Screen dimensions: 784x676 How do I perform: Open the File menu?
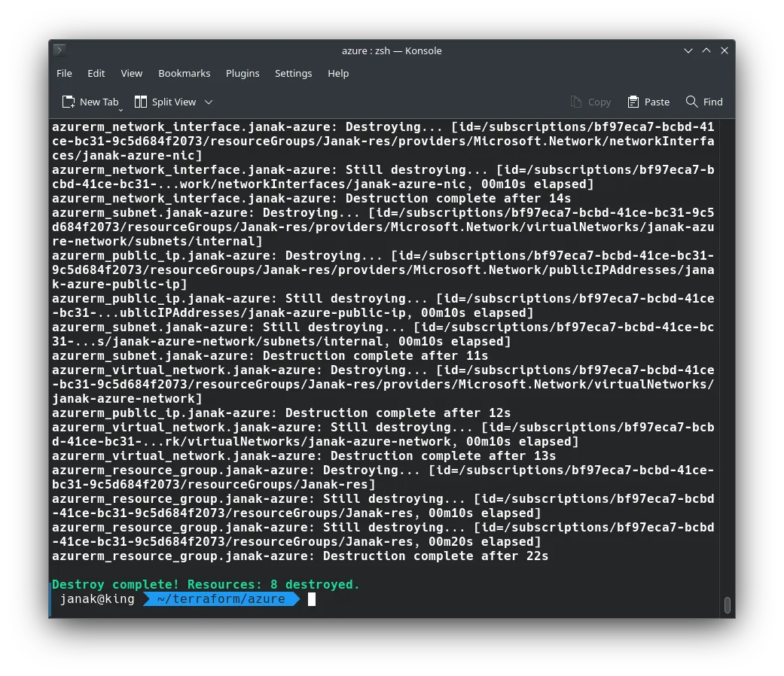[x=64, y=73]
